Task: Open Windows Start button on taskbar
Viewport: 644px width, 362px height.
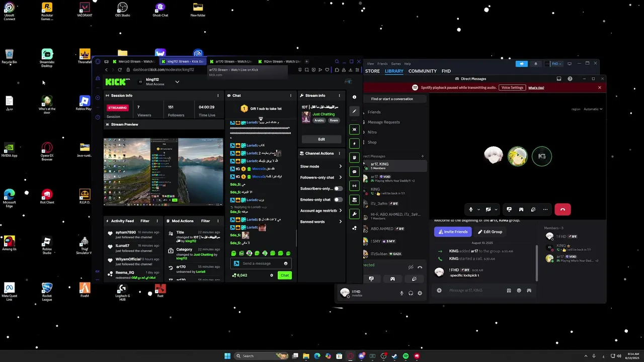Action: (227, 356)
